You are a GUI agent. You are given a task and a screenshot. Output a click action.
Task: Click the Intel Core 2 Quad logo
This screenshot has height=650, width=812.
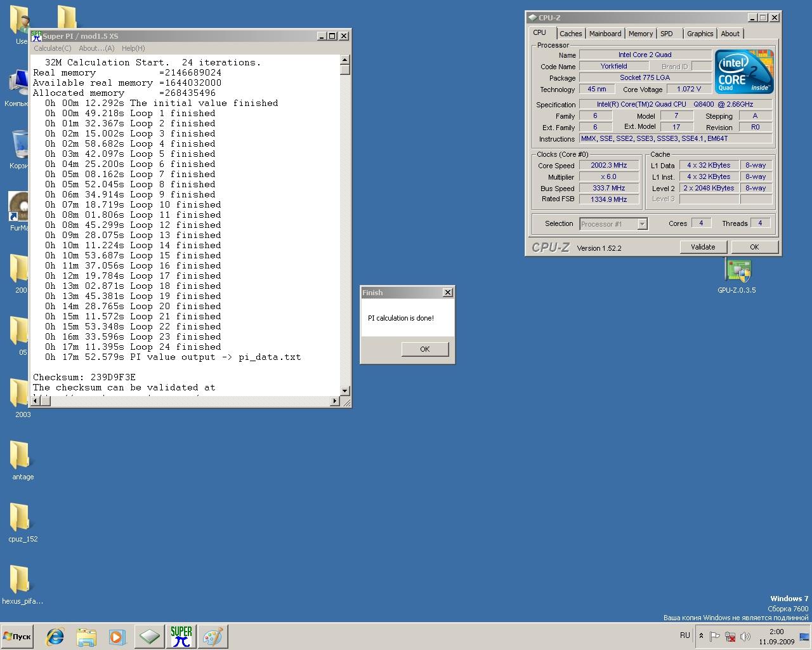[x=744, y=72]
